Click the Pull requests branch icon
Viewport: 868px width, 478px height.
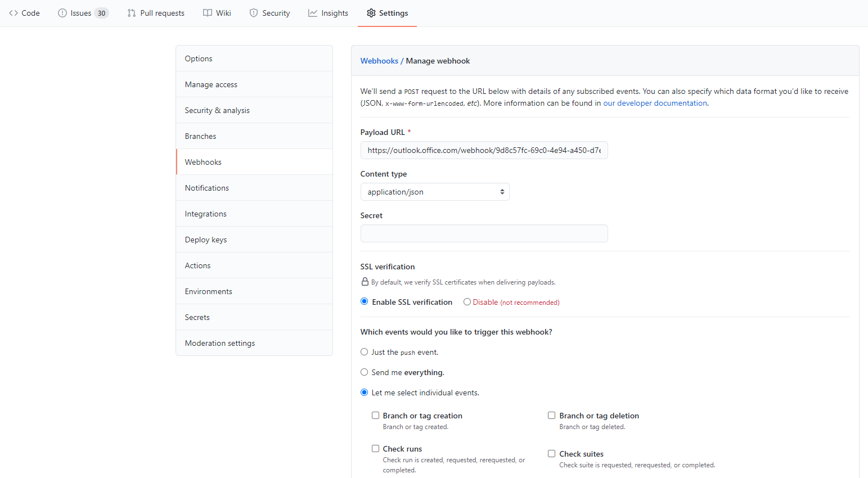[132, 13]
